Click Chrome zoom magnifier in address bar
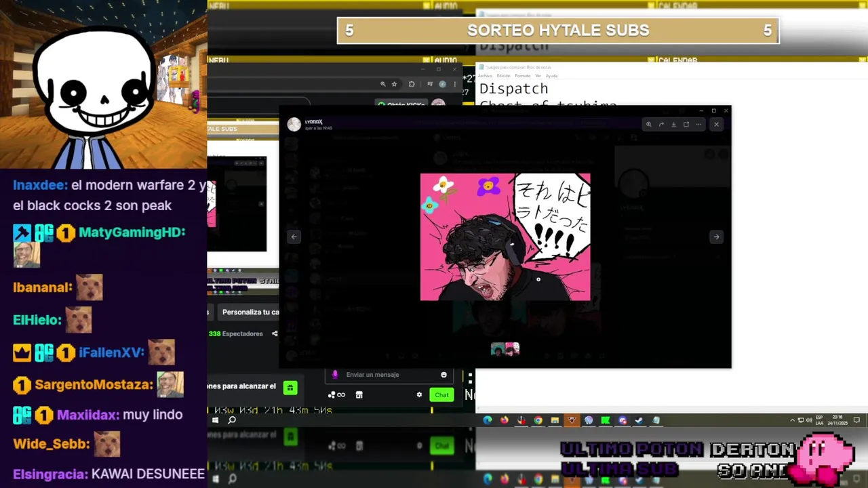 click(383, 84)
